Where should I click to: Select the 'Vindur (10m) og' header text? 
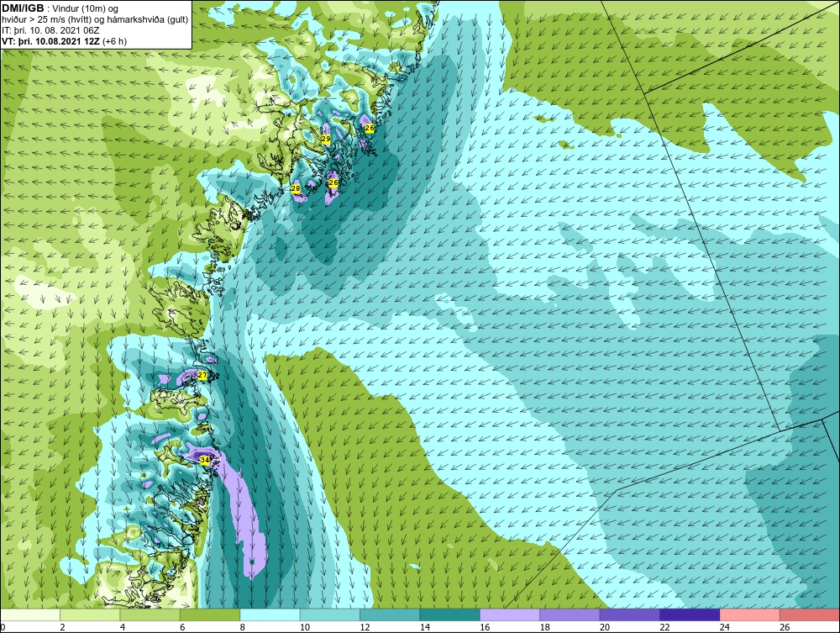87,9
